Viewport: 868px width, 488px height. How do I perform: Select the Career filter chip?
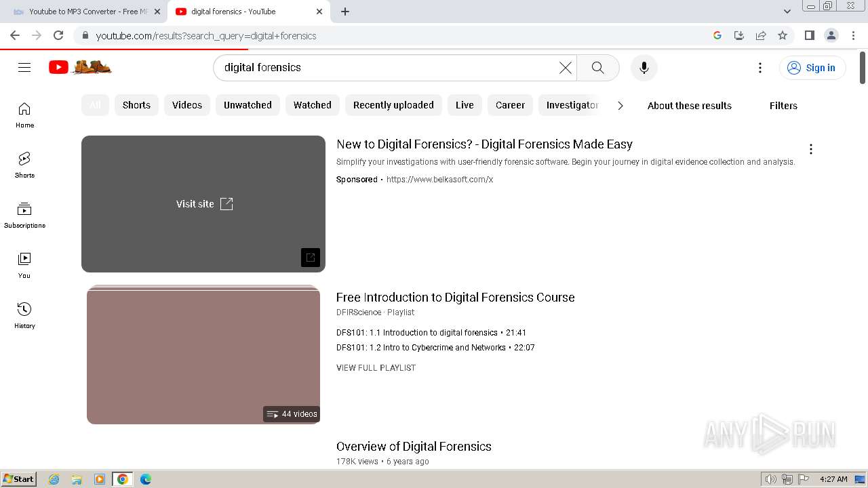tap(510, 105)
